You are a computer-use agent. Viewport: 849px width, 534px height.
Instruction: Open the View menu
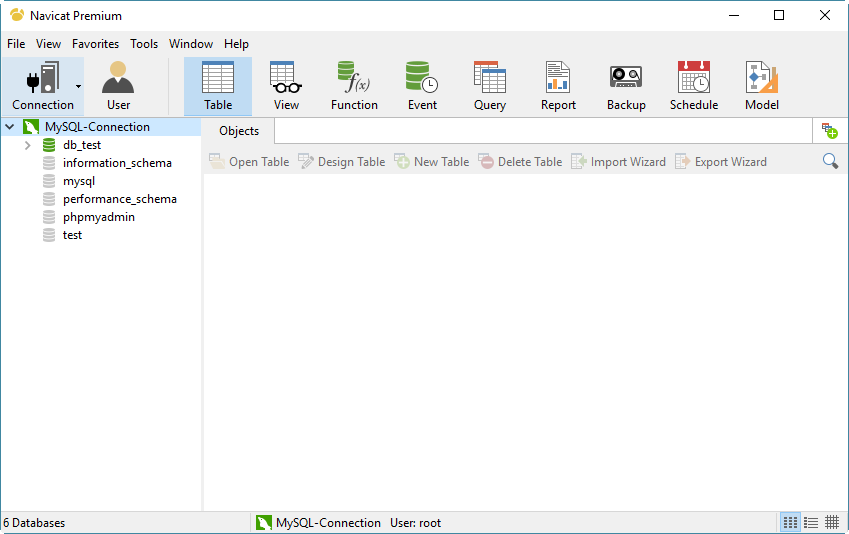(48, 44)
